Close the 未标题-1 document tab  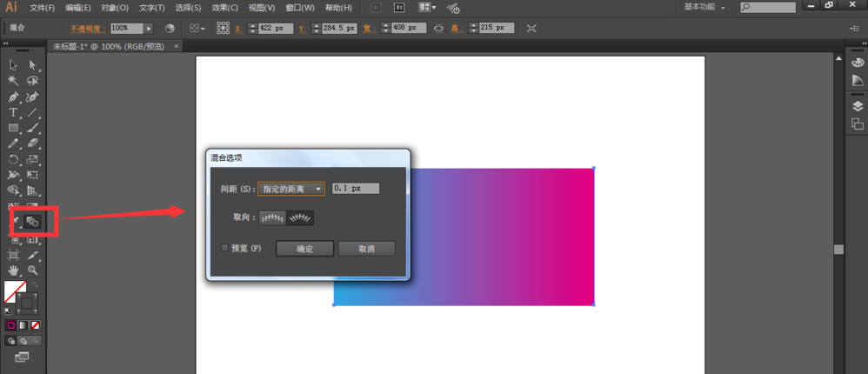(x=177, y=47)
